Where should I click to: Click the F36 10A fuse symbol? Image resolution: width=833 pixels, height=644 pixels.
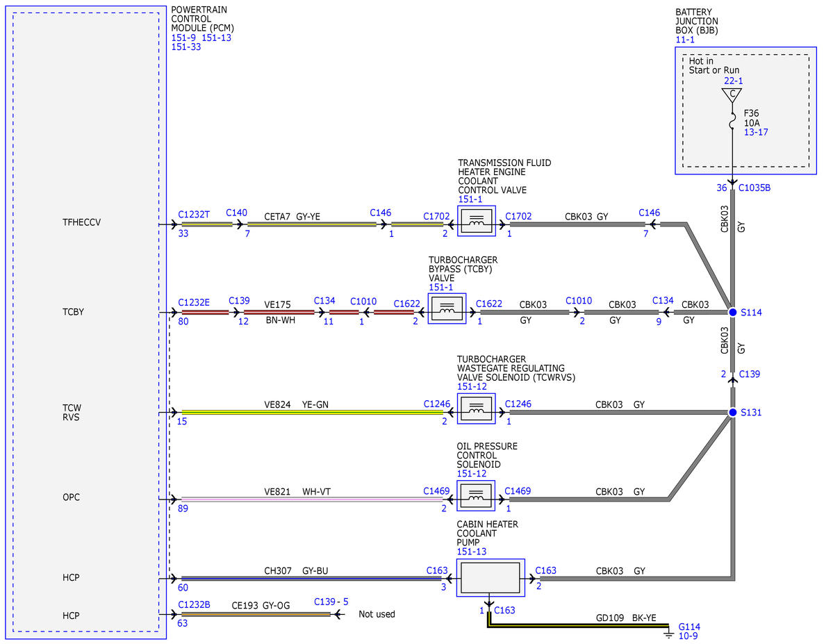[x=732, y=122]
